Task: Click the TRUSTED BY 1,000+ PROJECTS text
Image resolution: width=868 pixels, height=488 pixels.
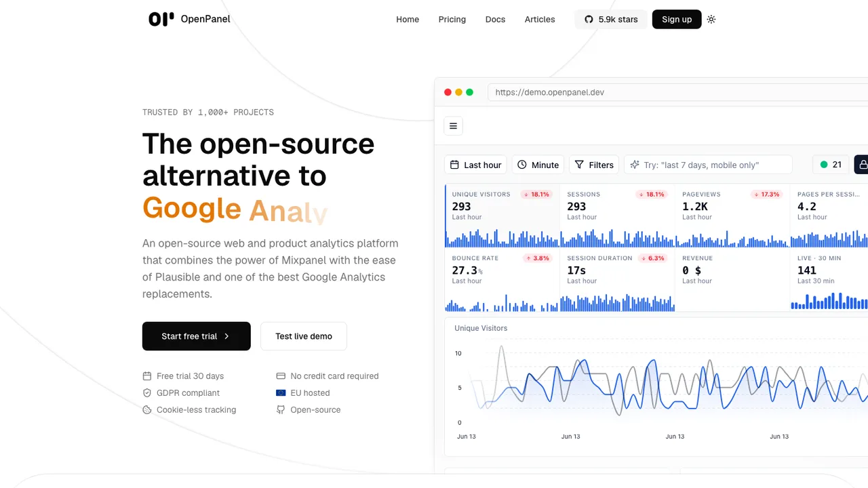Action: click(208, 113)
